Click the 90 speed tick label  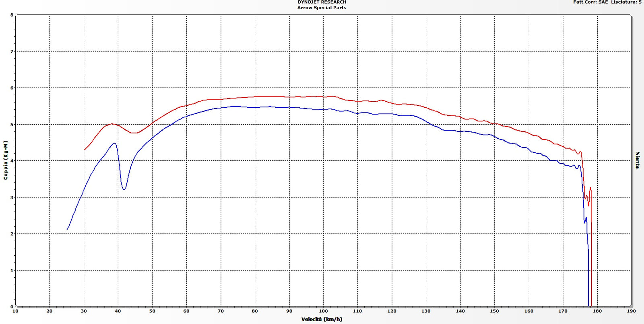coord(289,311)
